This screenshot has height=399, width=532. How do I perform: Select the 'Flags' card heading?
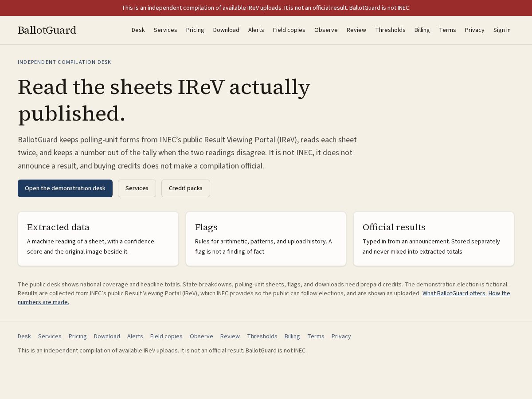click(x=206, y=227)
